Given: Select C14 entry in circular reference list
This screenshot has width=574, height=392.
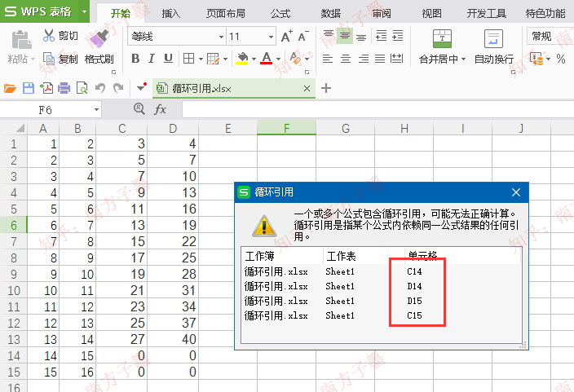Looking at the screenshot, I should [414, 271].
